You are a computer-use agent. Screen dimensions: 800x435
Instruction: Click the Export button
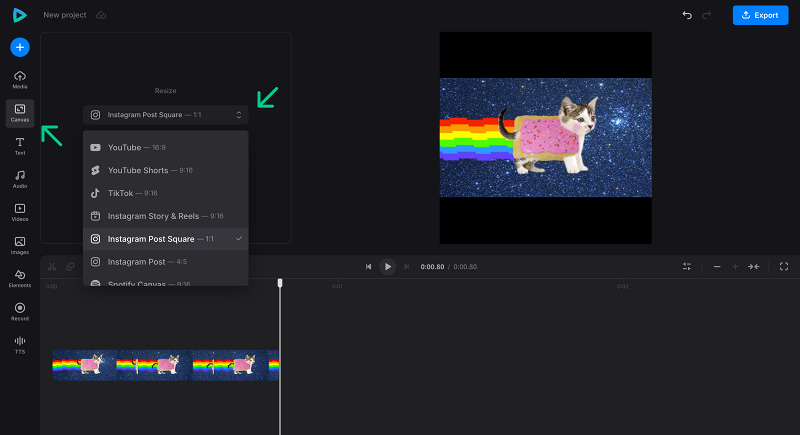coord(760,15)
